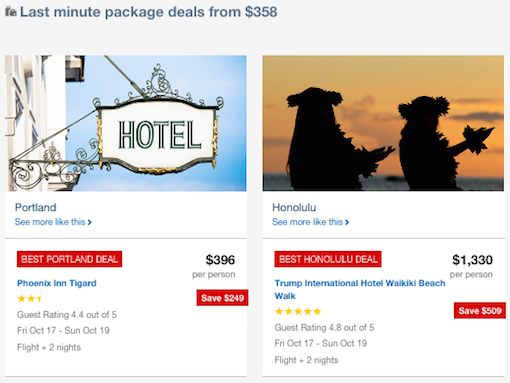
Task: Expand chevron arrow next to Honolulu's see more
Action: point(347,222)
